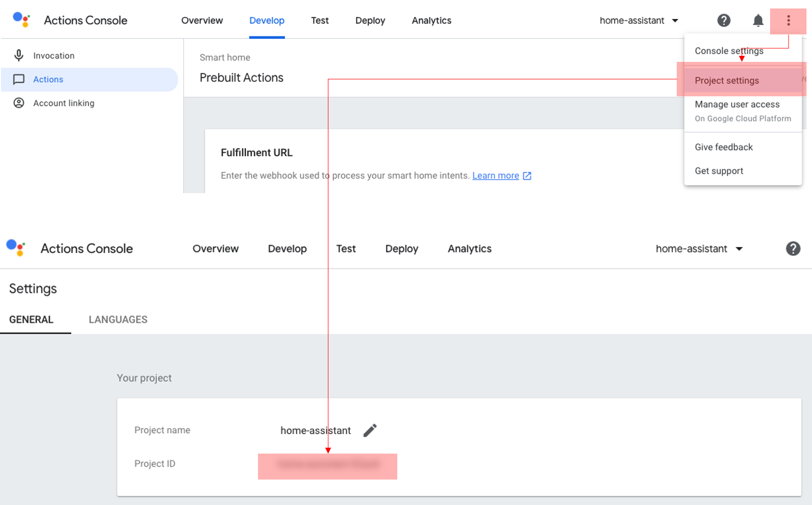The image size is (812, 505).
Task: Select the Develop tab in top console
Action: (267, 20)
